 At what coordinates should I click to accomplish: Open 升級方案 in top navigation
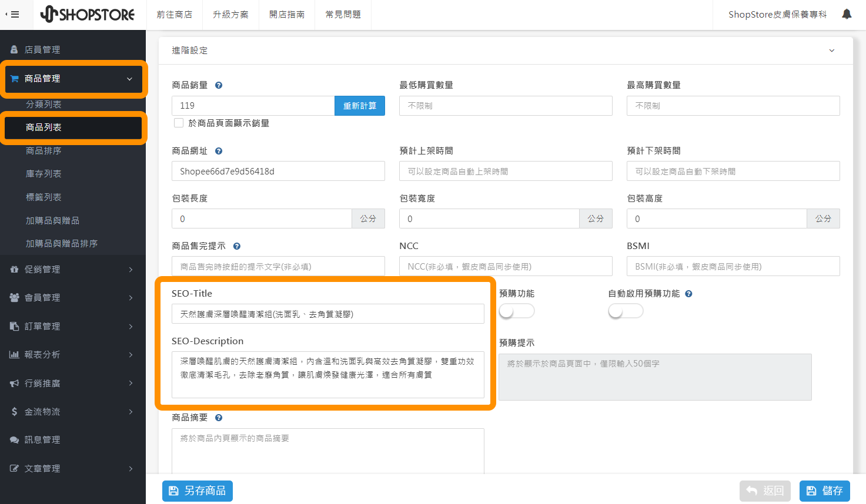(230, 15)
